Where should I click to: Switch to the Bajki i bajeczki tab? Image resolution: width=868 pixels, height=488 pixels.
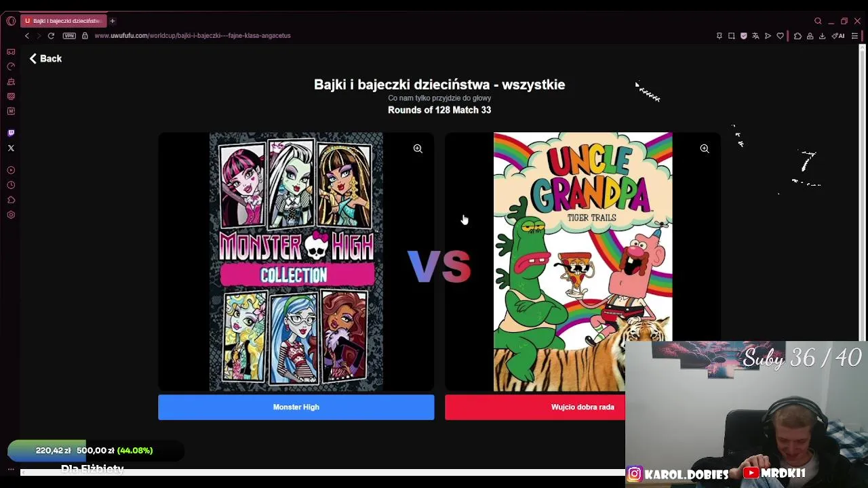click(x=64, y=21)
